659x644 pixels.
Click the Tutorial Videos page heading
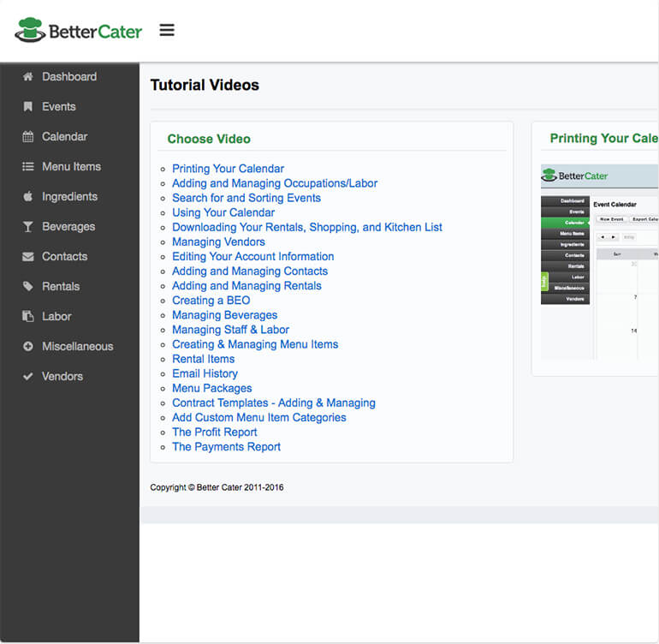[205, 85]
